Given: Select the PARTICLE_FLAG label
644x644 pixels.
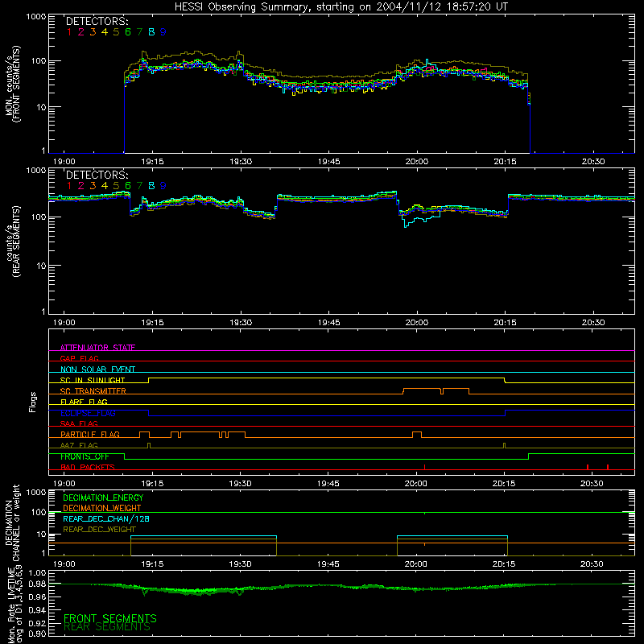Looking at the screenshot, I should pos(90,434).
